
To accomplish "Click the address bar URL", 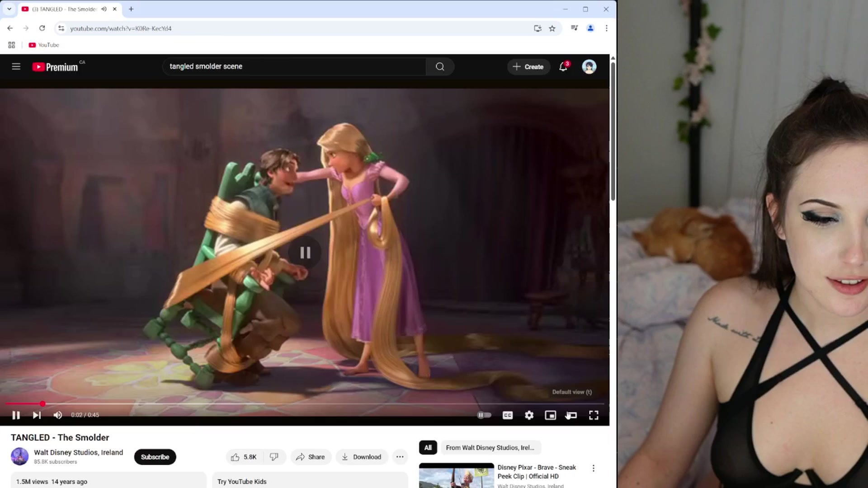I will 121,28.
